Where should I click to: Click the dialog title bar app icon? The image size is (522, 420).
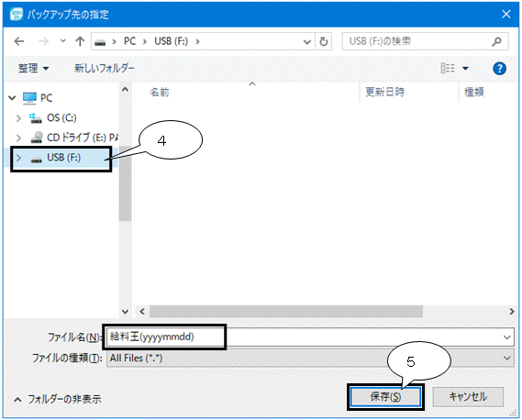[16, 14]
